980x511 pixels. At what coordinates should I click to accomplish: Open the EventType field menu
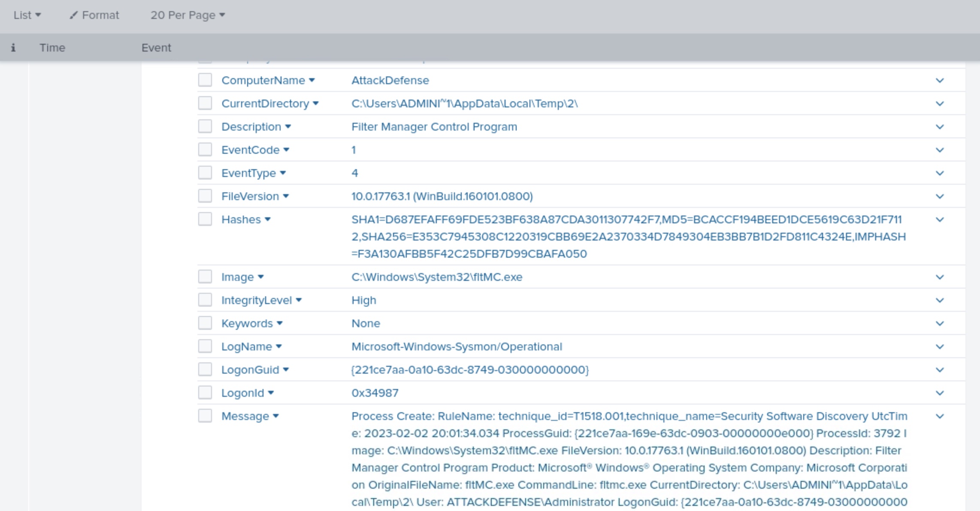(254, 173)
